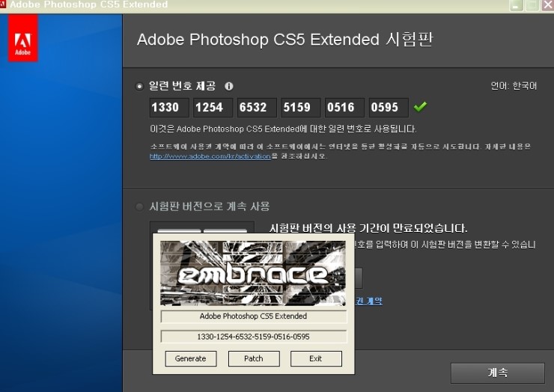
Task: Click the expiry message 시험판 버전의 사용 기간이 만료되었습니다.
Action: 368,228
